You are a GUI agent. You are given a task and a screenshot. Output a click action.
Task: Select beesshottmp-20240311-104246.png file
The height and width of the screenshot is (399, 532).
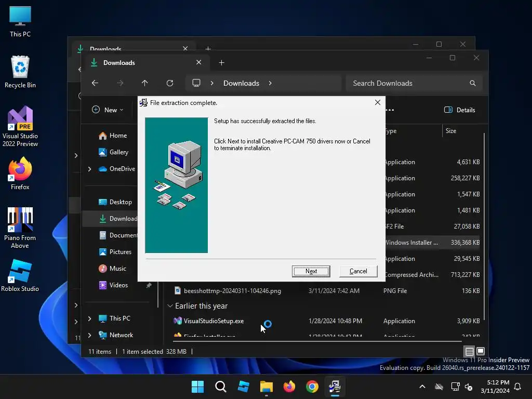click(232, 291)
